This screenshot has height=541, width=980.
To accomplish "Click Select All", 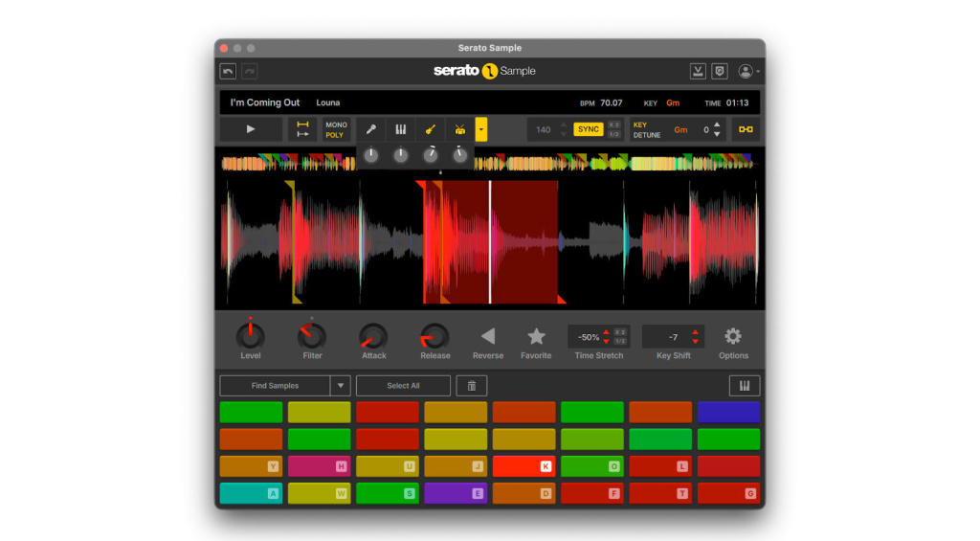I will tap(403, 386).
